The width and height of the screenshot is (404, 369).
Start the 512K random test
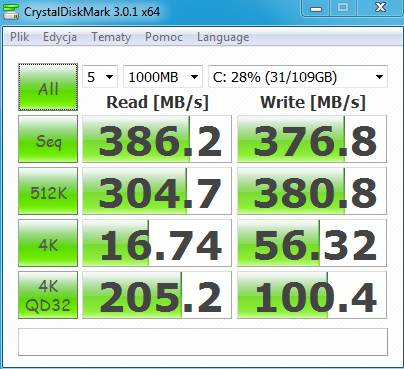click(48, 191)
